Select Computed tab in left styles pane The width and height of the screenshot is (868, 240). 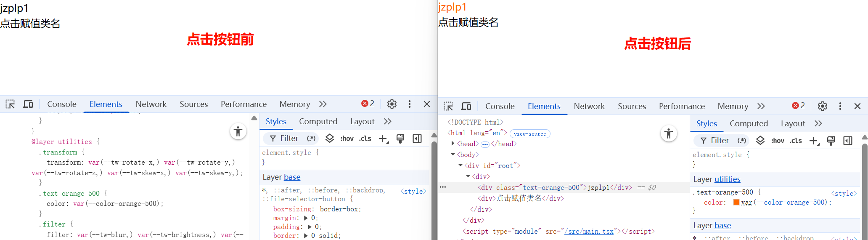(x=318, y=121)
